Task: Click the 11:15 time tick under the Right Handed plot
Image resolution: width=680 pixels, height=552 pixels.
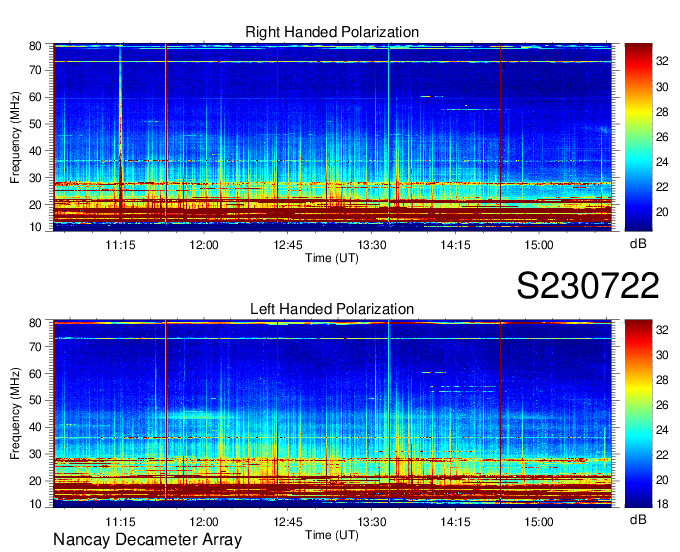Action: [120, 245]
